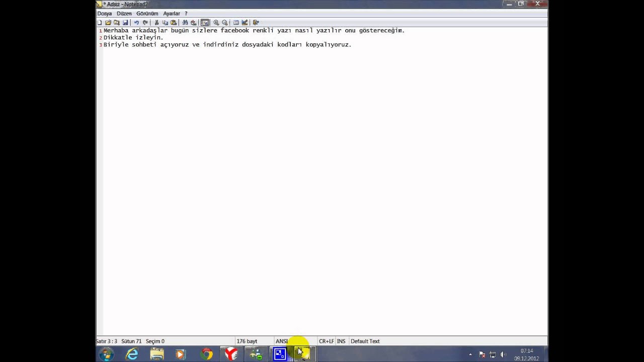This screenshot has height=362, width=644.
Task: Click the '176 bayt' status field
Action: click(x=247, y=341)
